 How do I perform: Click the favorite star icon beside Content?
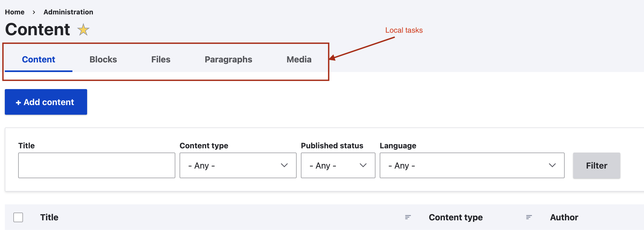(83, 30)
